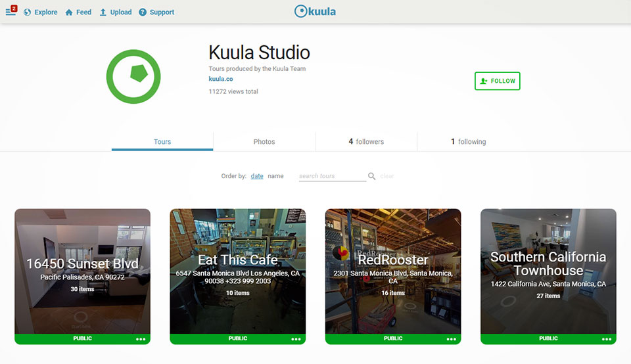This screenshot has width=631, height=364.
Task: Open the Explore page link
Action: point(45,12)
